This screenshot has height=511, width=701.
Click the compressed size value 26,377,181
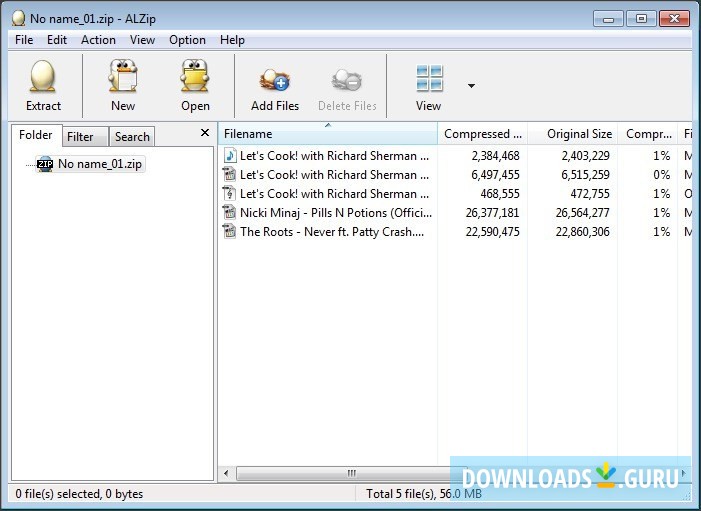coord(492,212)
